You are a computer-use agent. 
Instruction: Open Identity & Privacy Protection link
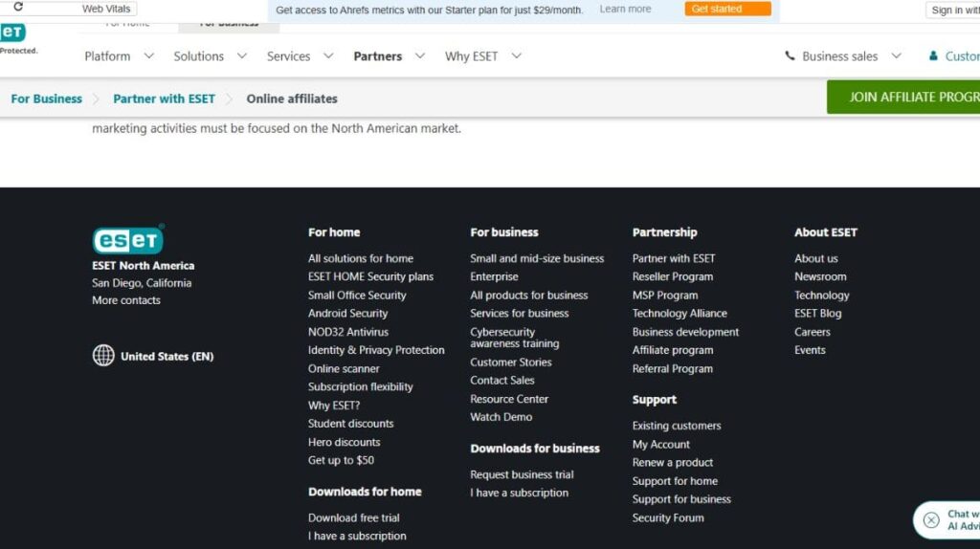point(376,350)
